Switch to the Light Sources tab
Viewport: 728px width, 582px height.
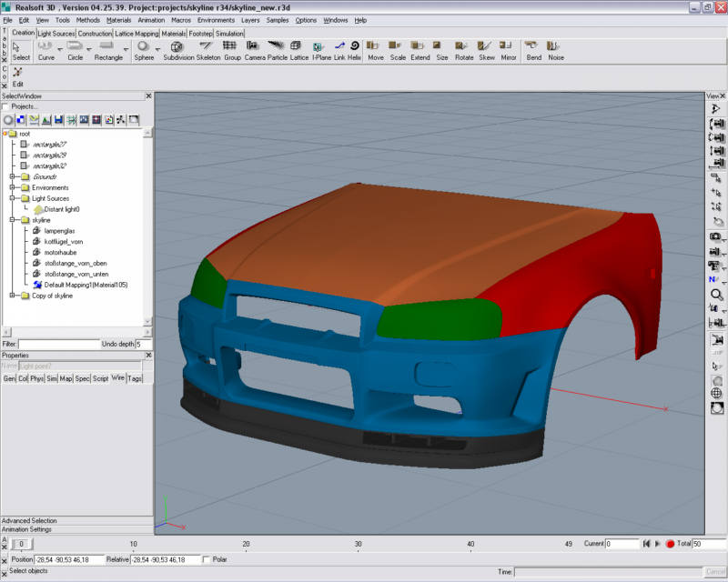(56, 34)
